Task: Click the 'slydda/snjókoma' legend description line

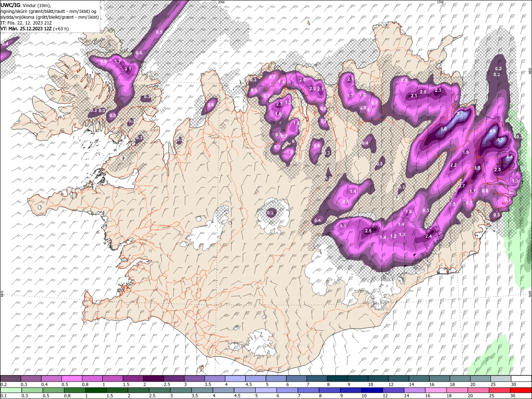Action: click(50, 17)
